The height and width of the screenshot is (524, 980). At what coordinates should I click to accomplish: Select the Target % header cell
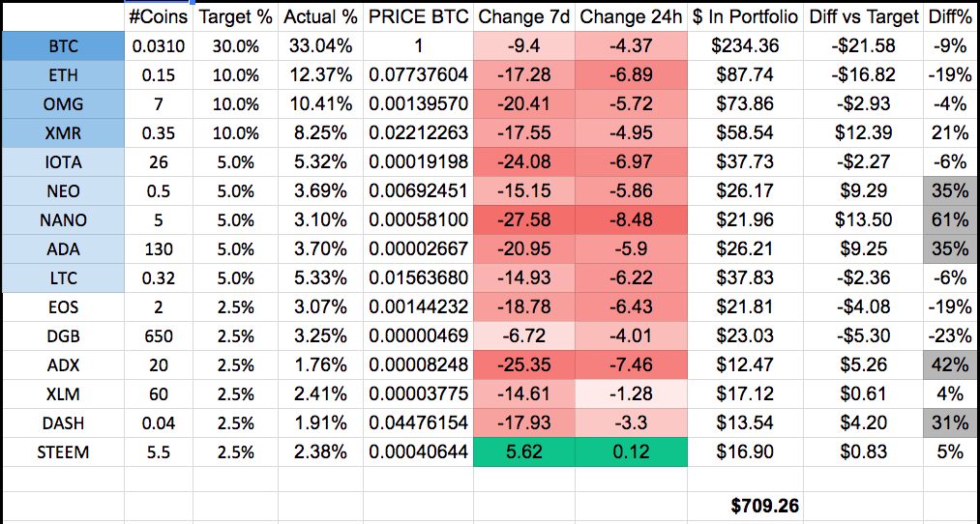point(235,16)
